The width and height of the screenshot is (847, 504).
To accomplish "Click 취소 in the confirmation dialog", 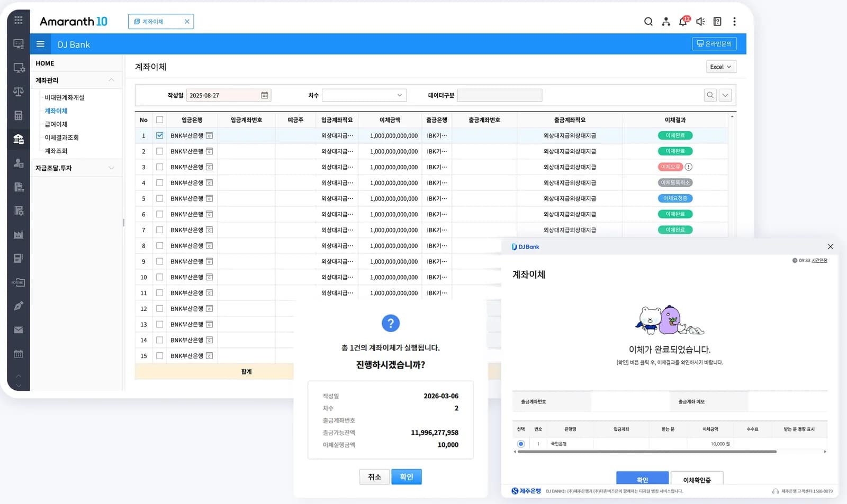I will [374, 477].
